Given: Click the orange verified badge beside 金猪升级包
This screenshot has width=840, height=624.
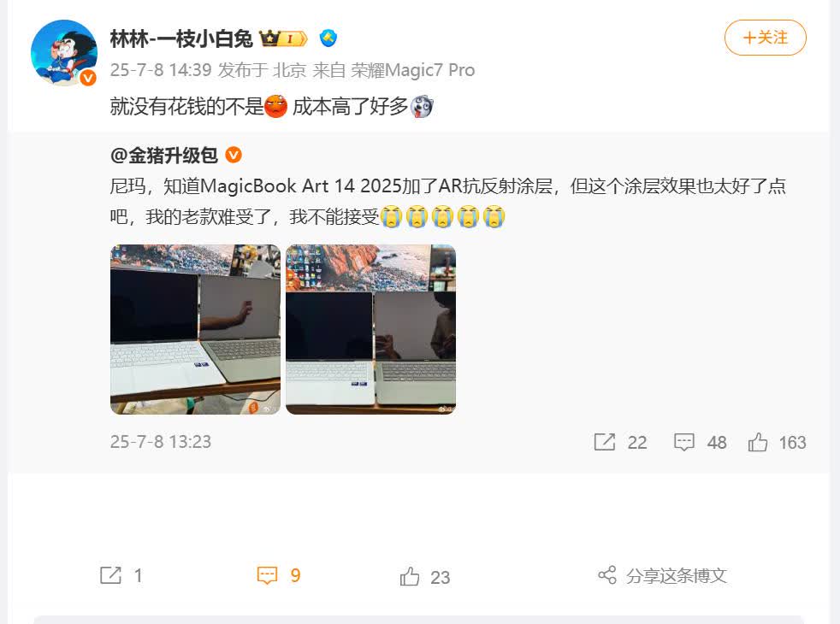Looking at the screenshot, I should (x=234, y=156).
